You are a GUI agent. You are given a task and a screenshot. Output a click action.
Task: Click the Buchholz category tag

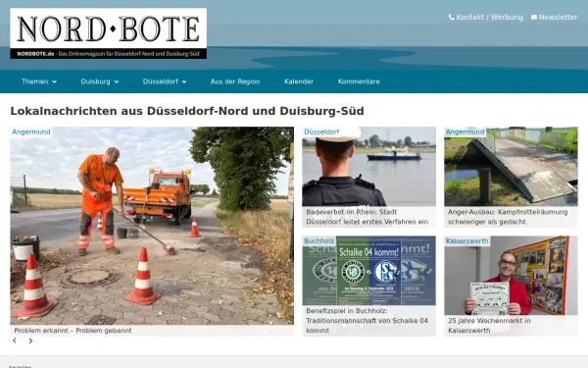coord(319,240)
